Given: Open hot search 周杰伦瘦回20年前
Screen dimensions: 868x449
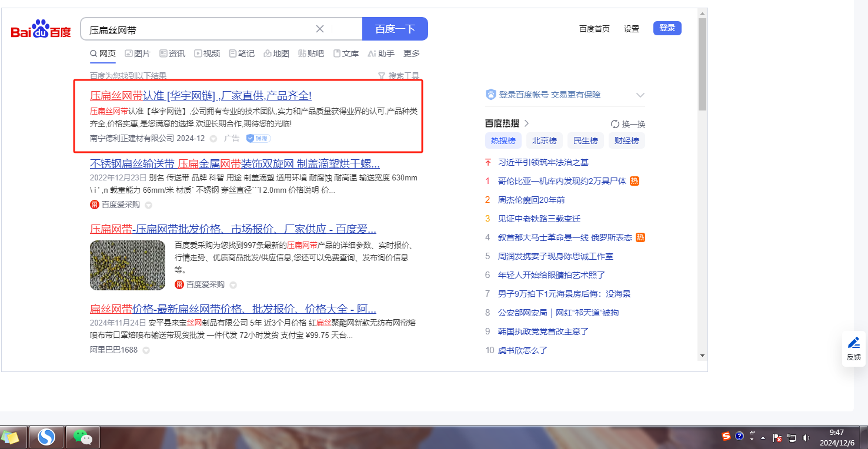Looking at the screenshot, I should [532, 200].
